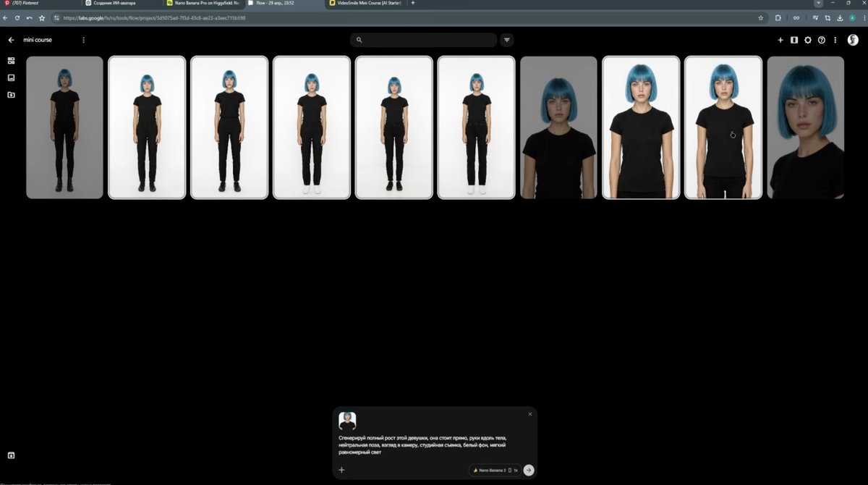Click the plus icon in top-right header

(780, 40)
